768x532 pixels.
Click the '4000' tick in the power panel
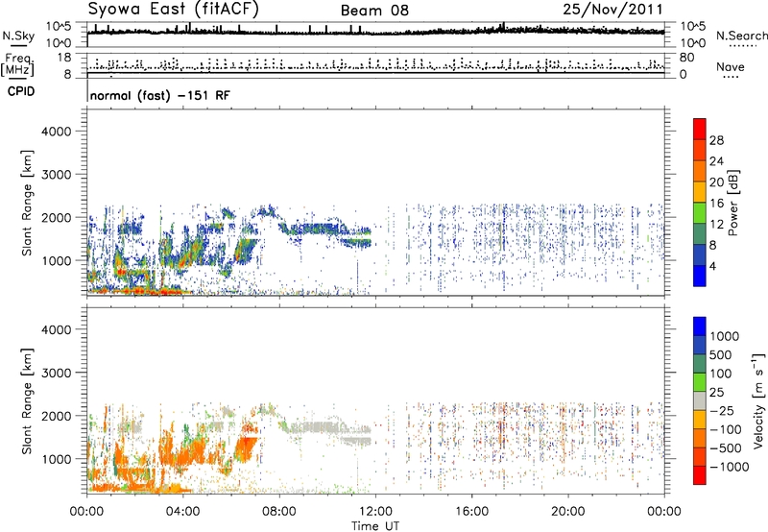click(x=56, y=132)
